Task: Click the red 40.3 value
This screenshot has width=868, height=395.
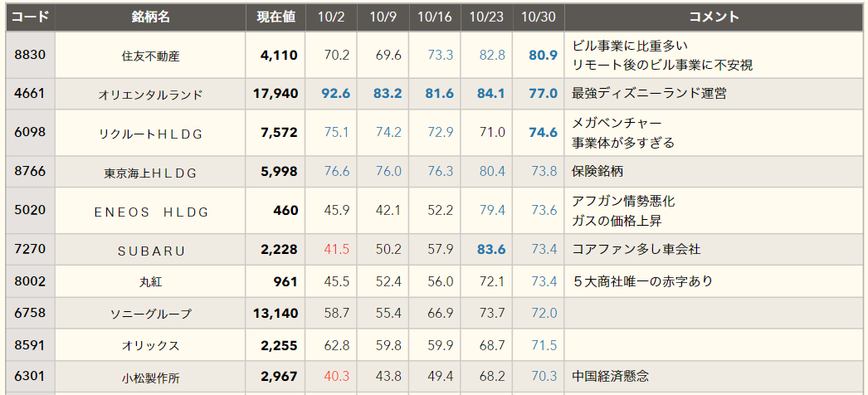Action: (x=337, y=378)
